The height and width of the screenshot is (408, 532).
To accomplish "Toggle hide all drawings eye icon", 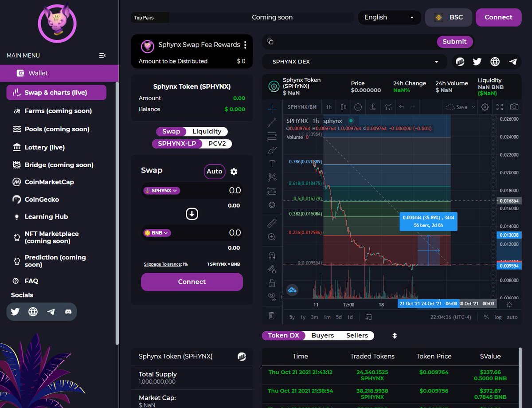I will pyautogui.click(x=272, y=296).
